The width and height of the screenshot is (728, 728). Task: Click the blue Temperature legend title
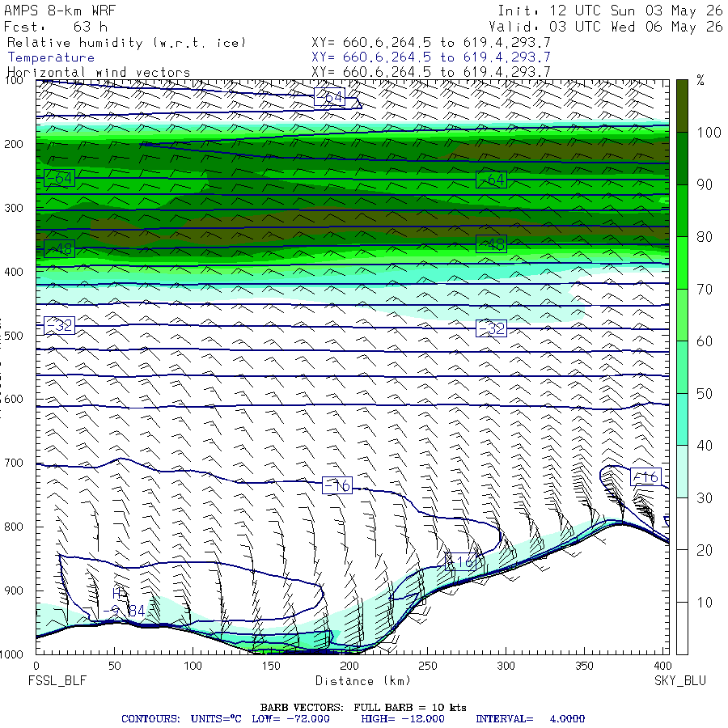(x=51, y=57)
